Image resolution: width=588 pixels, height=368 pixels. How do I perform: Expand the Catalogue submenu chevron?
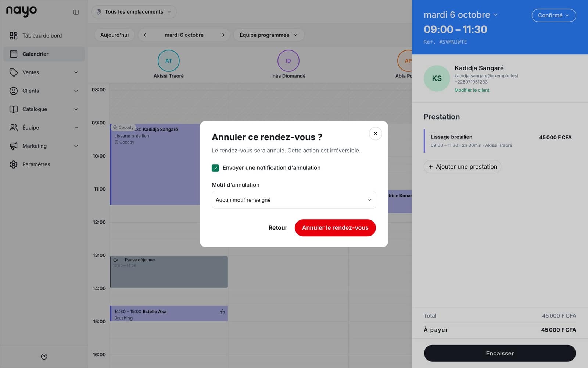(x=76, y=109)
